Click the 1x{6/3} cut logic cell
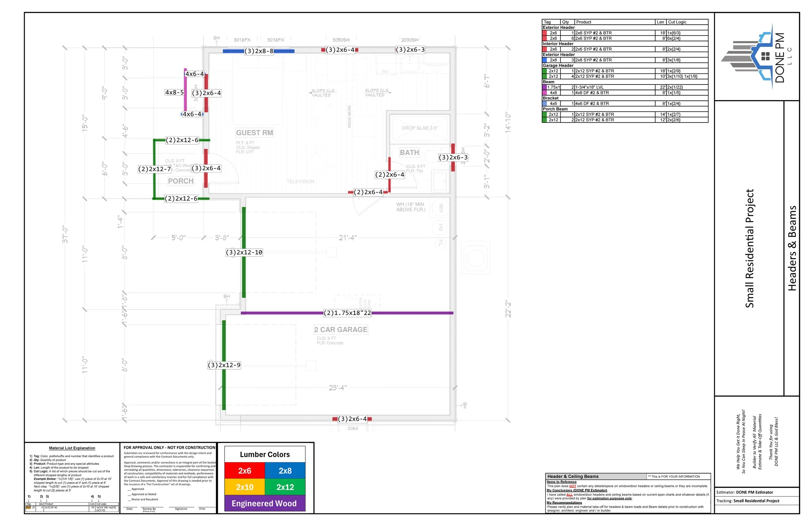This screenshot has width=812, height=526. (687, 33)
